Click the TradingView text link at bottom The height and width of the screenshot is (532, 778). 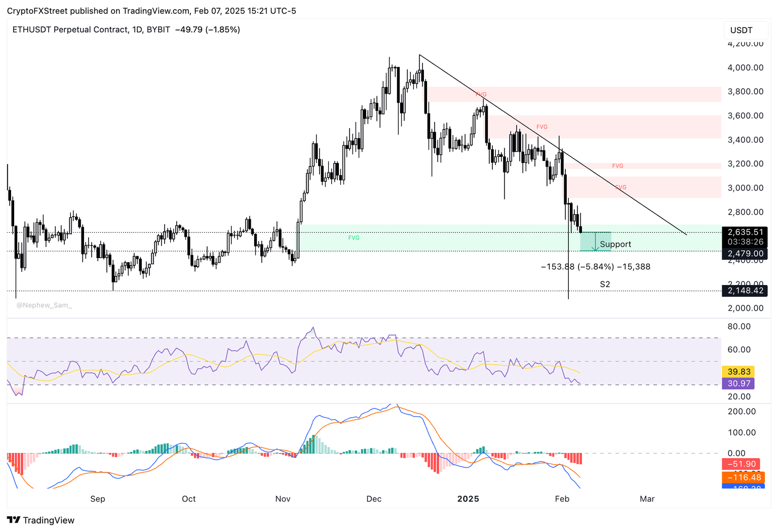(49, 520)
